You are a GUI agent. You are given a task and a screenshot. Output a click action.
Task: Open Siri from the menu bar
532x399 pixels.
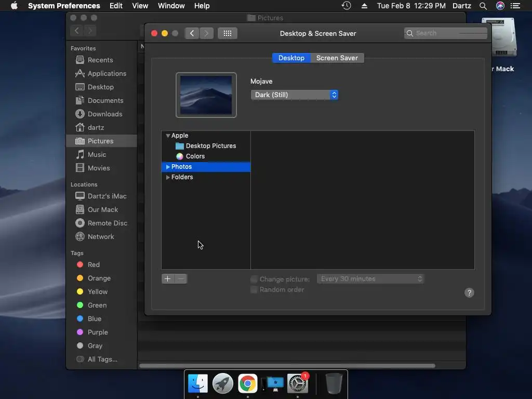[500, 6]
